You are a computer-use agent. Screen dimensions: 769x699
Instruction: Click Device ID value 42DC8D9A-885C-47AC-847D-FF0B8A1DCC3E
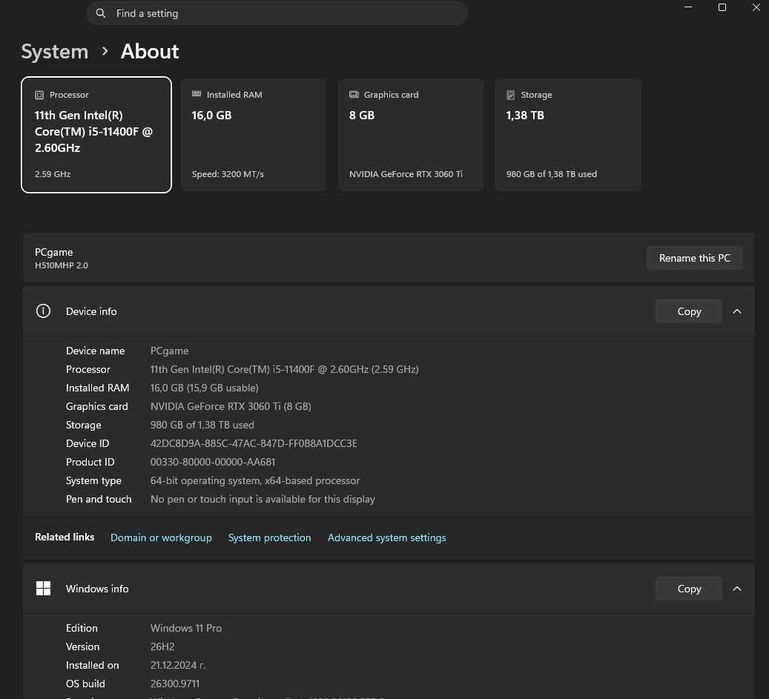point(254,443)
